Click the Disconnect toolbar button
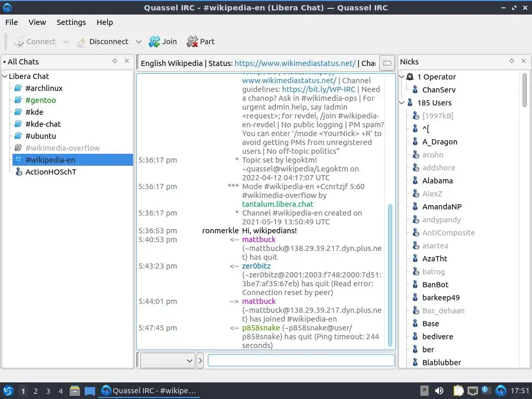This screenshot has width=532, height=399. tap(103, 42)
